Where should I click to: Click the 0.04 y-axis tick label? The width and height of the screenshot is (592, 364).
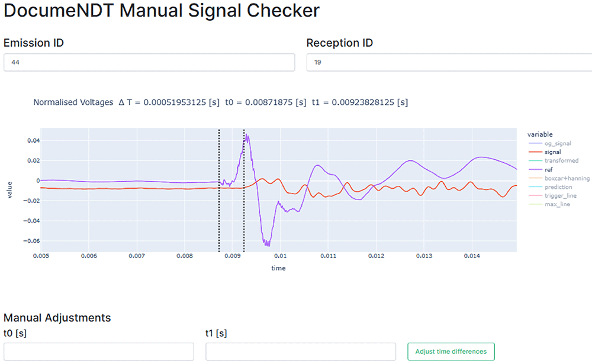click(x=33, y=140)
